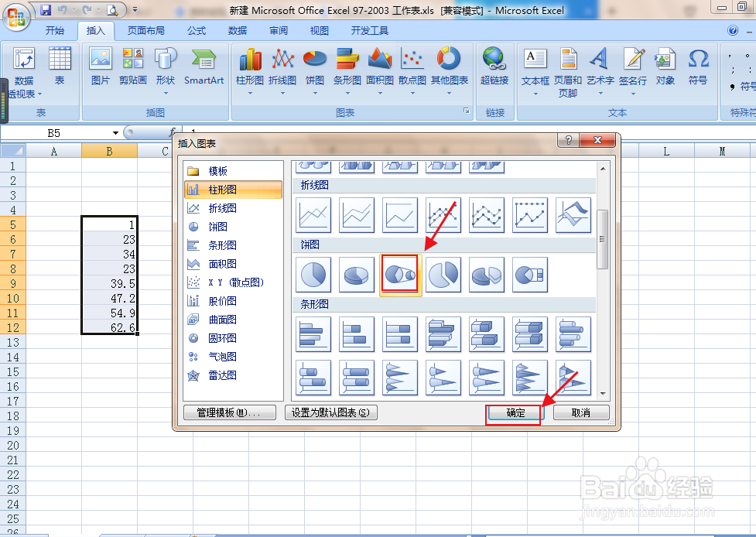
Task: Insert a table using the 表 icon
Action: coord(60,67)
